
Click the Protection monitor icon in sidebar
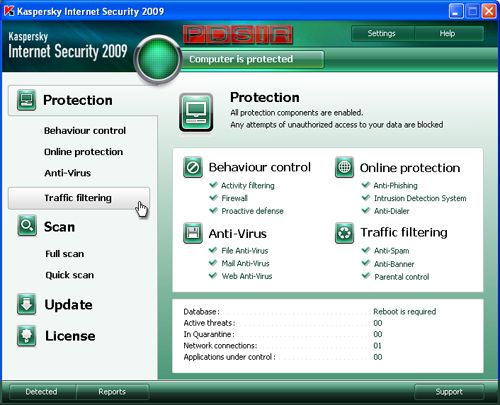tap(26, 100)
